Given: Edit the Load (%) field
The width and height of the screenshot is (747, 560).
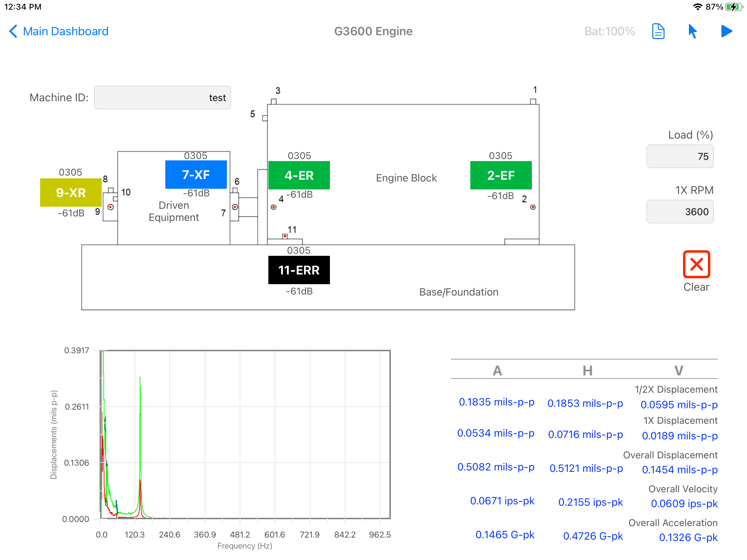Looking at the screenshot, I should pyautogui.click(x=680, y=156).
